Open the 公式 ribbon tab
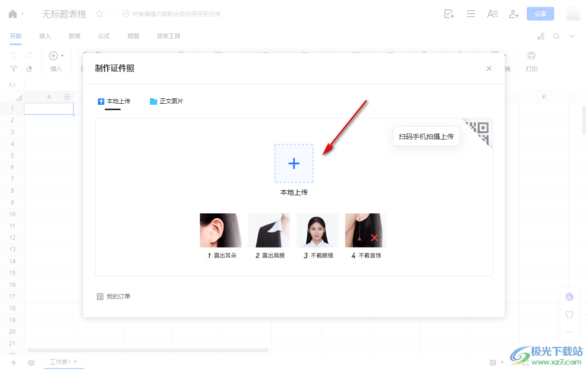This screenshot has height=370, width=588. point(104,36)
